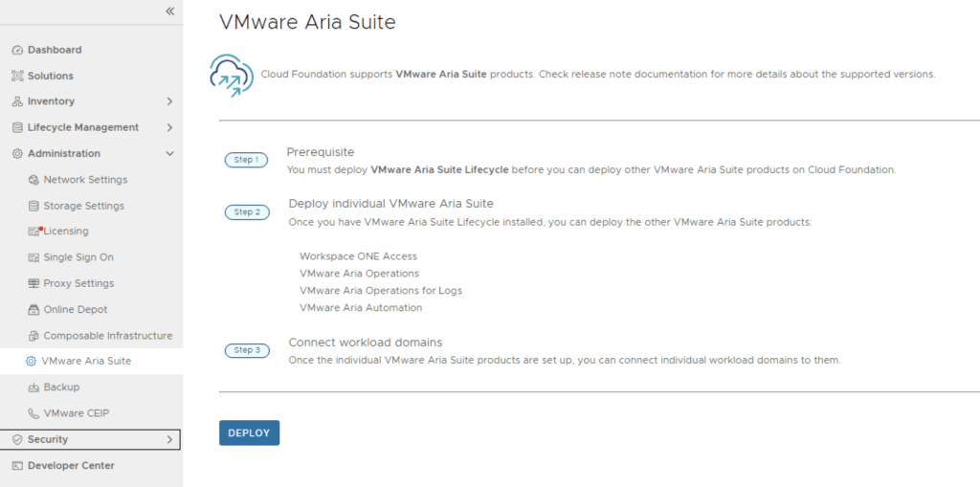
Task: Click the Network Settings globe icon
Action: tap(34, 180)
